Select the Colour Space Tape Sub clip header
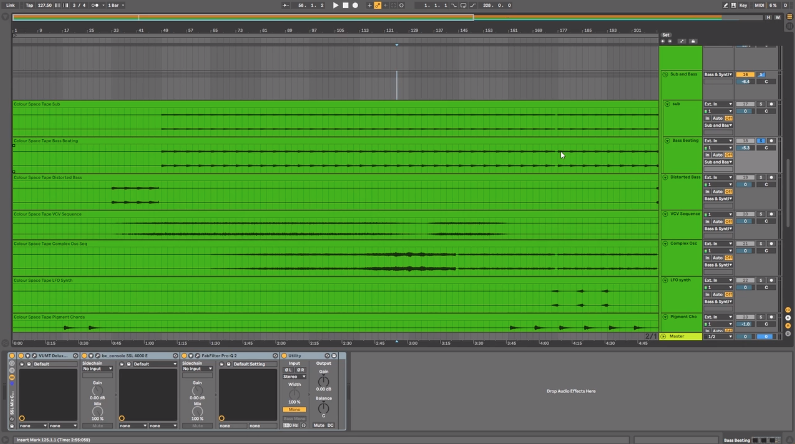 point(335,104)
